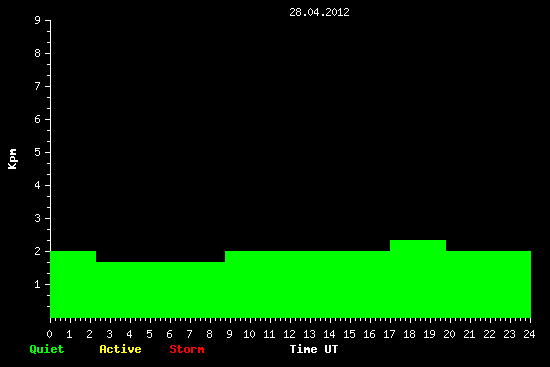
Task: Click the raised green bar between hours 17 and 20
Action: point(418,279)
